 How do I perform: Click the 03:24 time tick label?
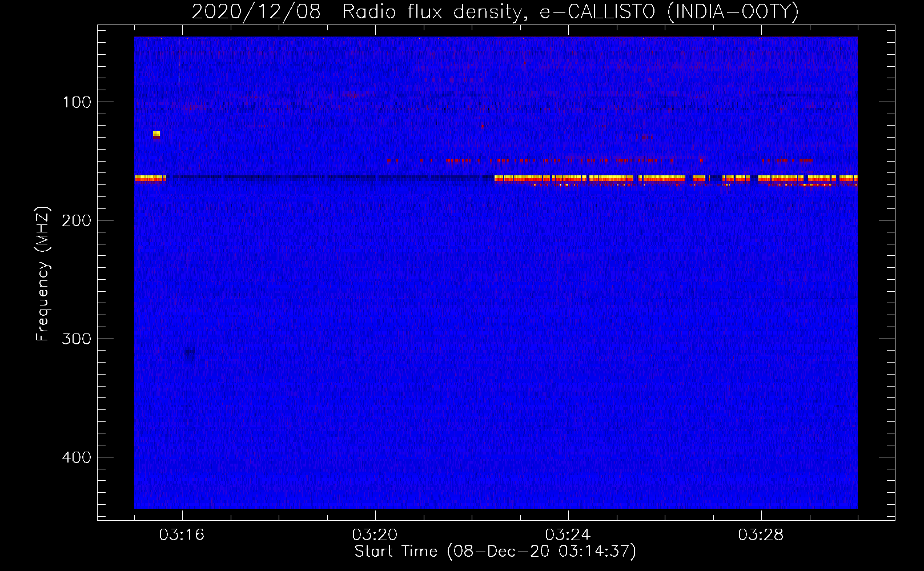pos(568,535)
